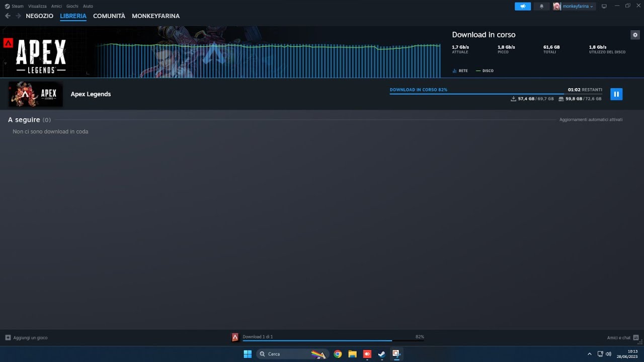The height and width of the screenshot is (362, 644).
Task: Click the friends chat icon at bottom right
Action: [x=636, y=338]
